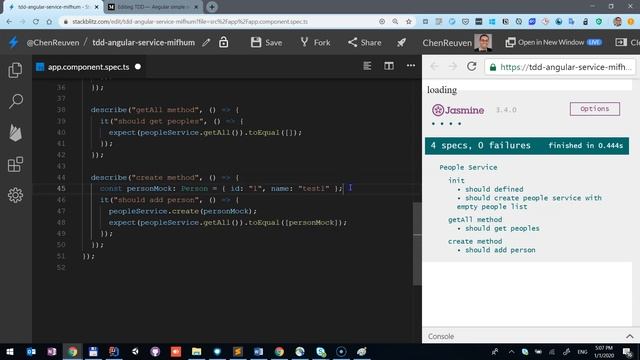Go to Chrome home page
The height and width of the screenshot is (360, 640).
pos(49,22)
